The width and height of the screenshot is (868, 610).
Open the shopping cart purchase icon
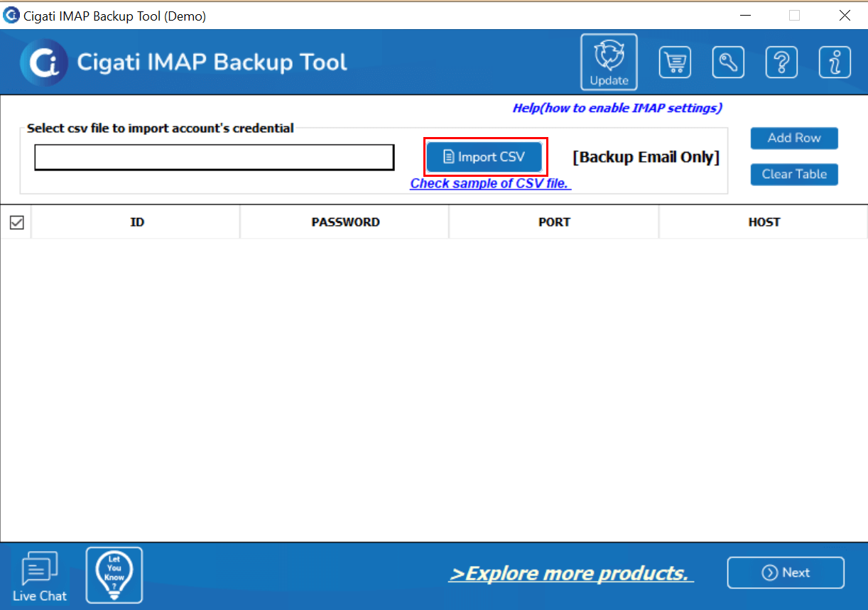coord(675,62)
